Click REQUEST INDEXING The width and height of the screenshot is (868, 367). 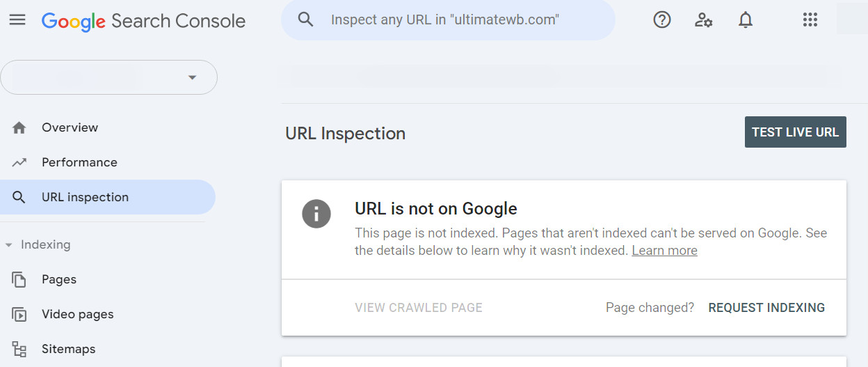(x=766, y=308)
